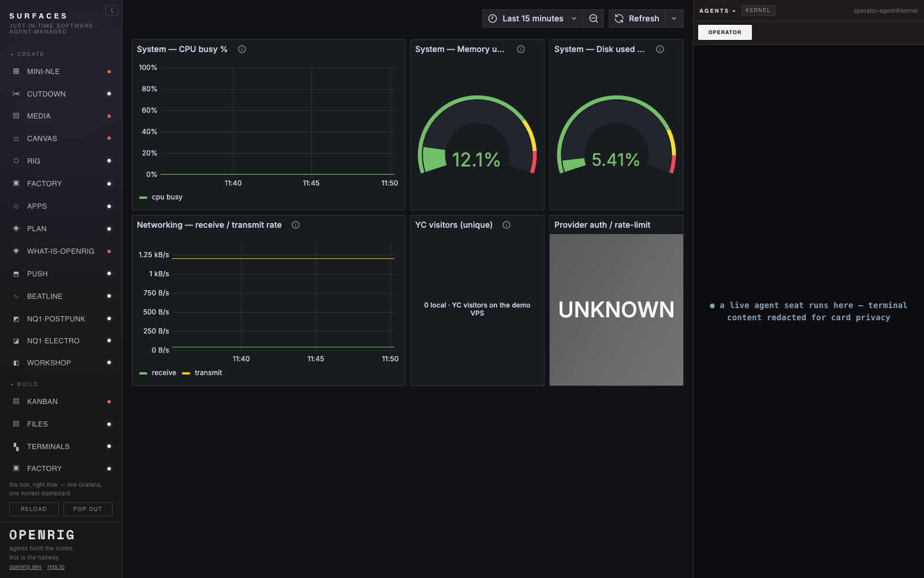This screenshot has height=578, width=924.
Task: Click the TERMINALS icon
Action: [x=16, y=446]
